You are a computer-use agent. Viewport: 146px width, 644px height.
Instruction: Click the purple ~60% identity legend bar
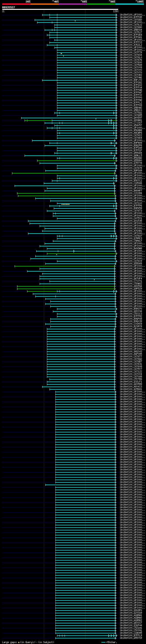tap(73, 4)
